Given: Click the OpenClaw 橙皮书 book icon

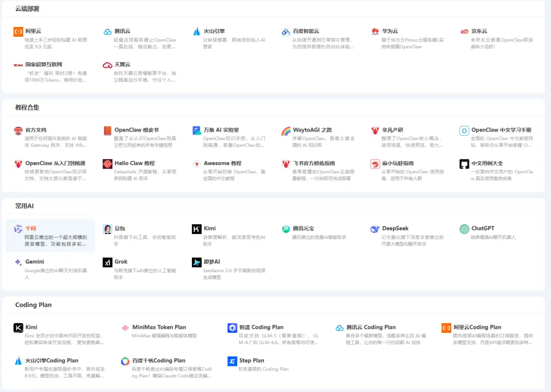Looking at the screenshot, I should (x=108, y=130).
